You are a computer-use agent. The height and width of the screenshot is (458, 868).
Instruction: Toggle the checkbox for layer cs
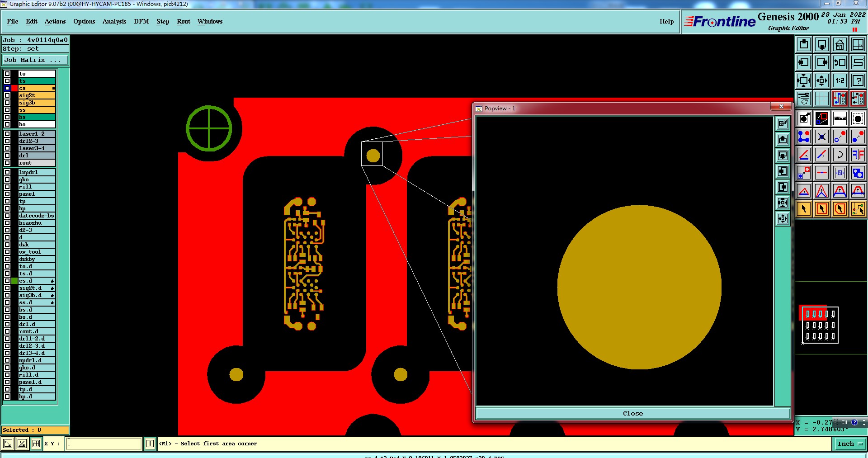coord(7,88)
